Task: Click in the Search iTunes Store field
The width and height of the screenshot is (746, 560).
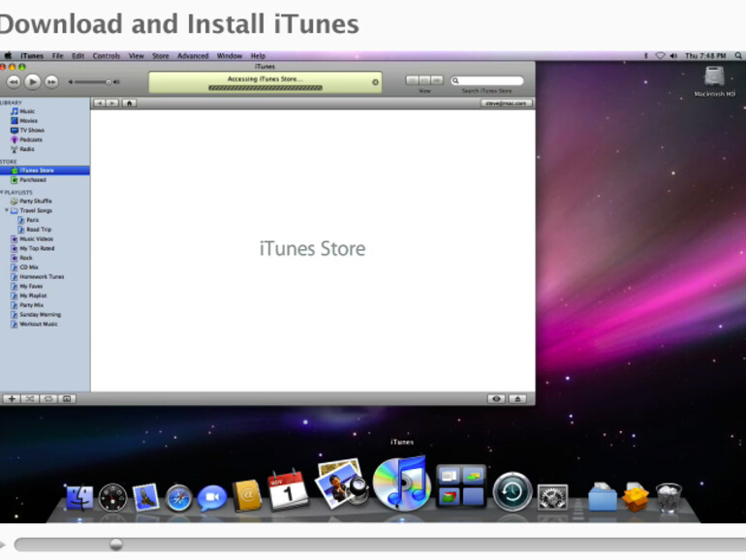Action: [x=487, y=80]
